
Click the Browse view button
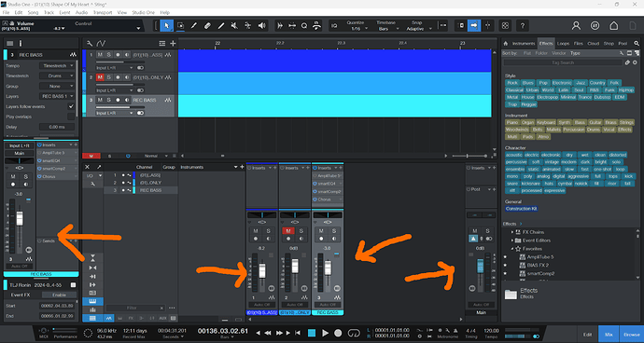[x=632, y=335]
